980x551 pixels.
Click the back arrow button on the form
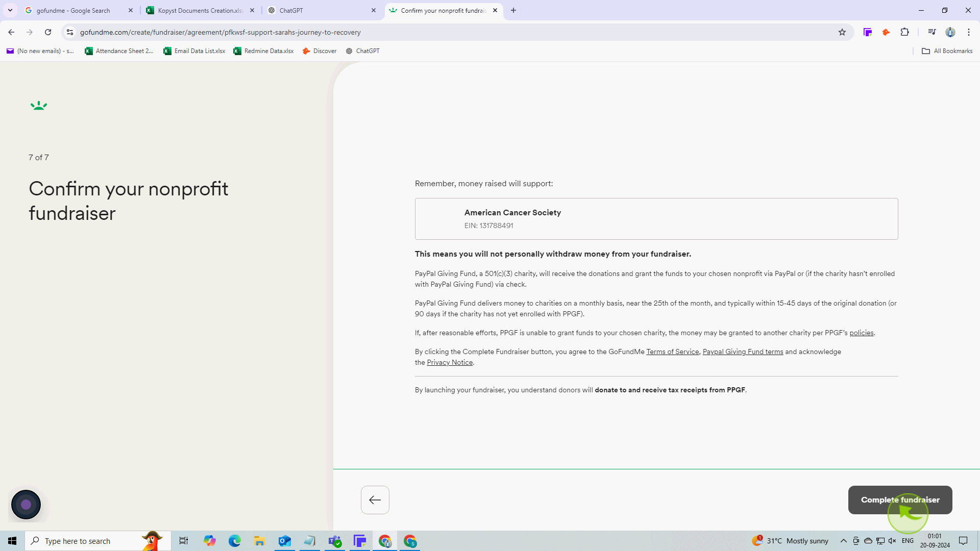click(375, 500)
